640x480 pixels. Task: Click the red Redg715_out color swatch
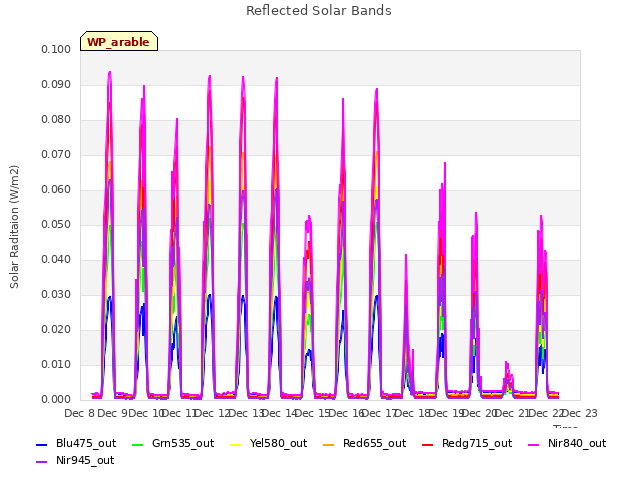(x=427, y=444)
